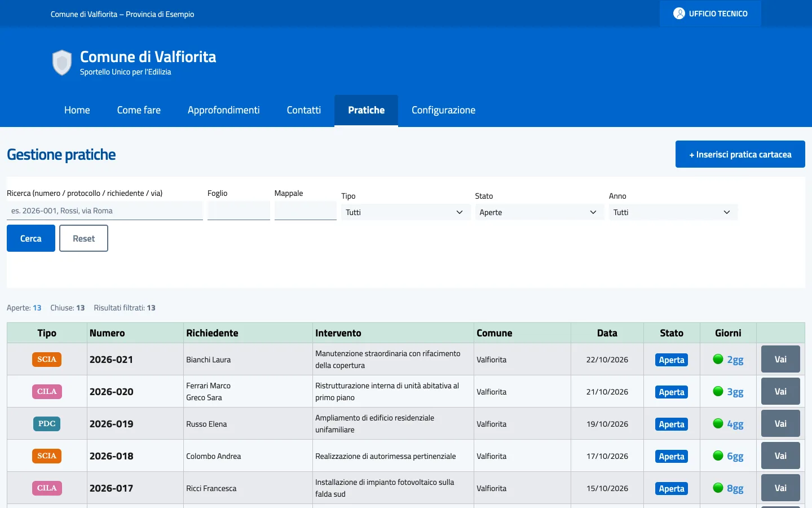Click the green status dot for 2026-019
The height and width of the screenshot is (508, 812).
coord(718,423)
